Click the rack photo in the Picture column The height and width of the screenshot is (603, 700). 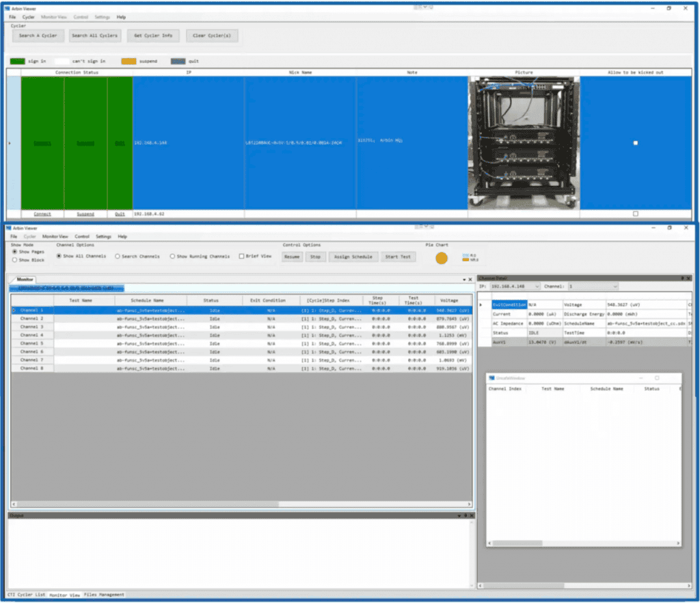523,140
